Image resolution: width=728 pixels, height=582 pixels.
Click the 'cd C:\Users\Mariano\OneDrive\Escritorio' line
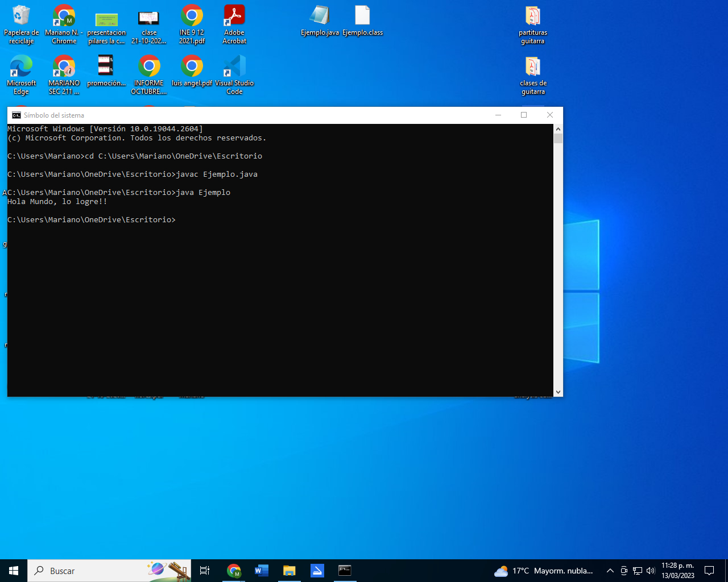[x=135, y=156]
